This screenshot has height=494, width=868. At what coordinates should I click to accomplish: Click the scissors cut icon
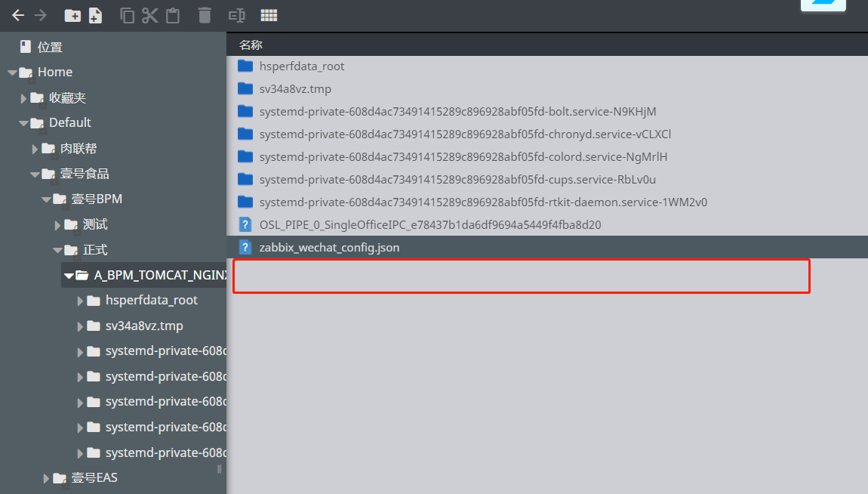click(x=150, y=15)
